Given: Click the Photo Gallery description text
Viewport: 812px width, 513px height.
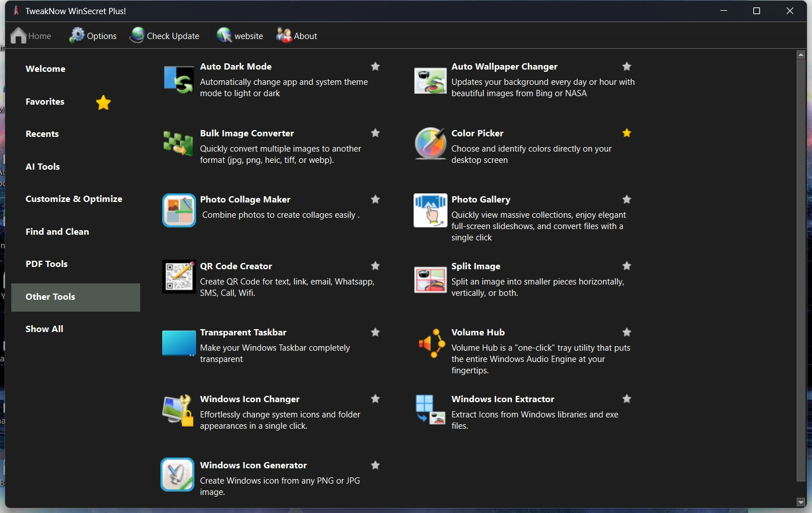Looking at the screenshot, I should click(539, 226).
